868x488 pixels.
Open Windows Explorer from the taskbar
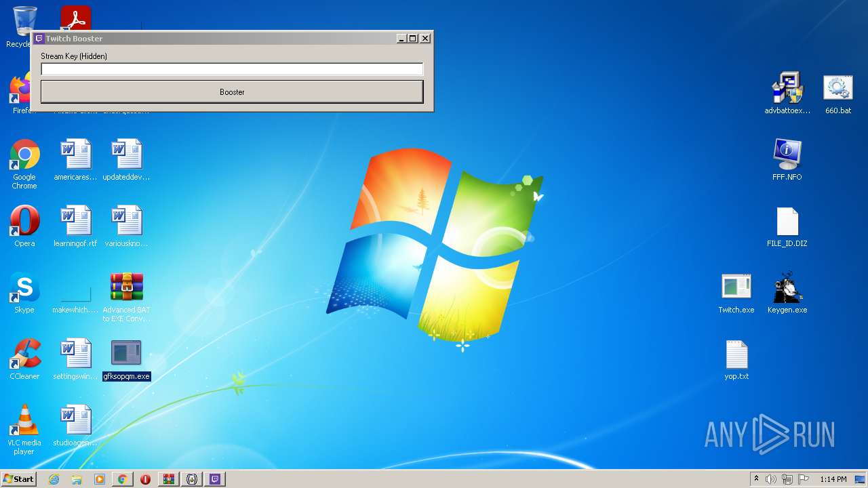click(x=77, y=479)
